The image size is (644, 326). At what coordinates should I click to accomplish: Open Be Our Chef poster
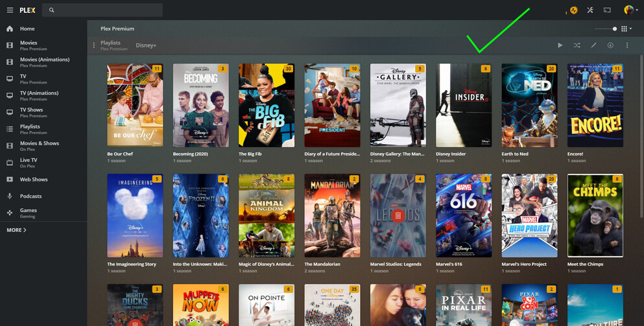(135, 105)
